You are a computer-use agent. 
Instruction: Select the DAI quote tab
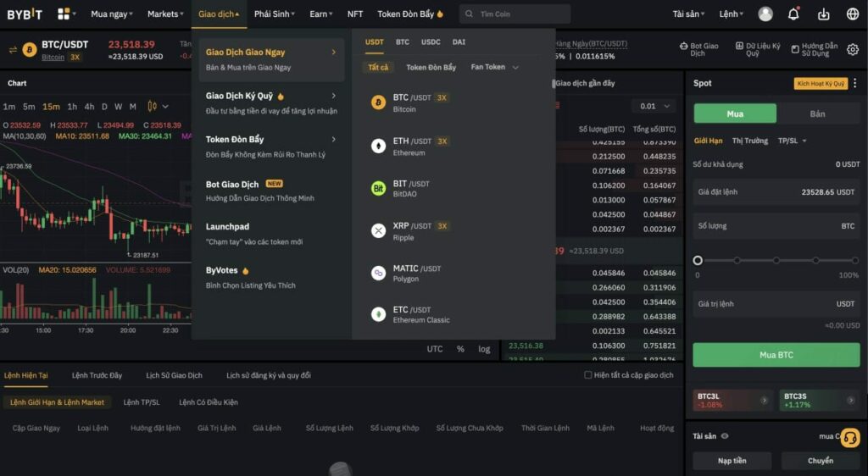tap(459, 42)
